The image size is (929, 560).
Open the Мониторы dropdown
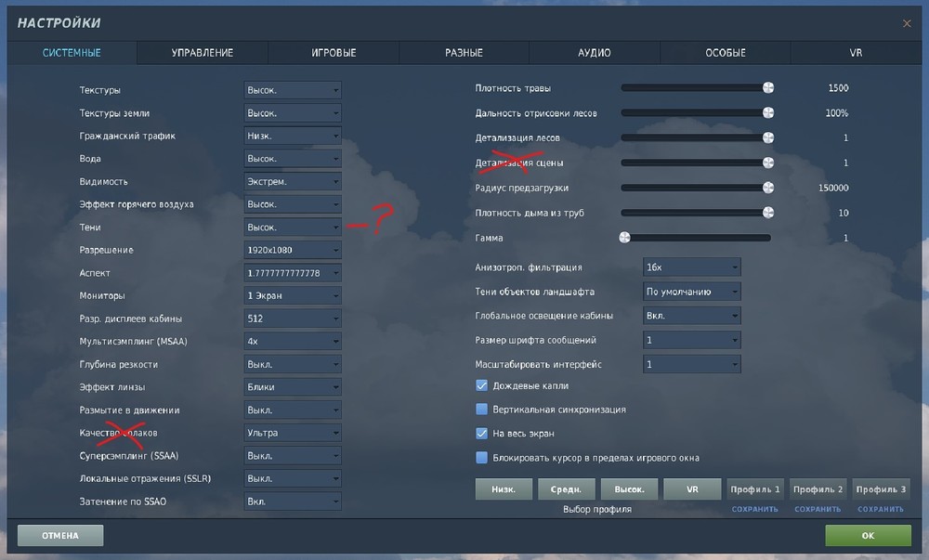tap(292, 295)
